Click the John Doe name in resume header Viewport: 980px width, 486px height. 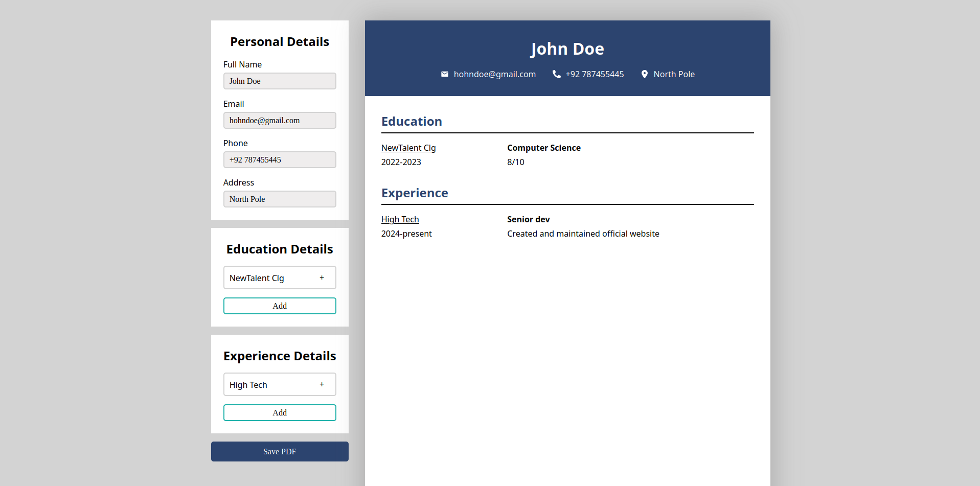[567, 49]
